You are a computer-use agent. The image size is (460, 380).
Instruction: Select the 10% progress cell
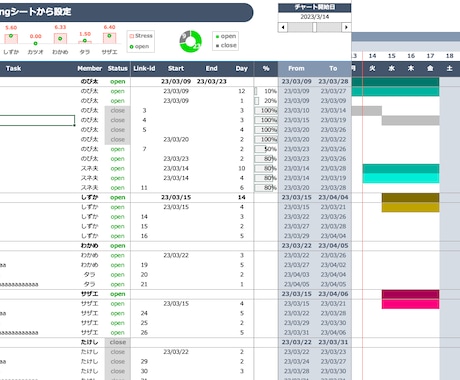click(266, 91)
